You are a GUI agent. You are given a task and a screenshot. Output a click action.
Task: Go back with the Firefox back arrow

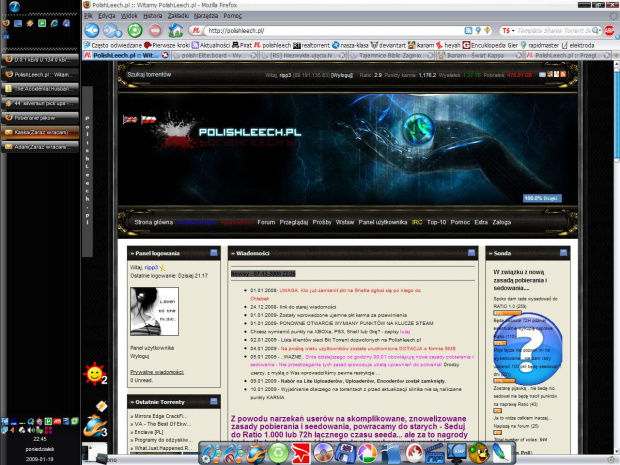click(92, 30)
